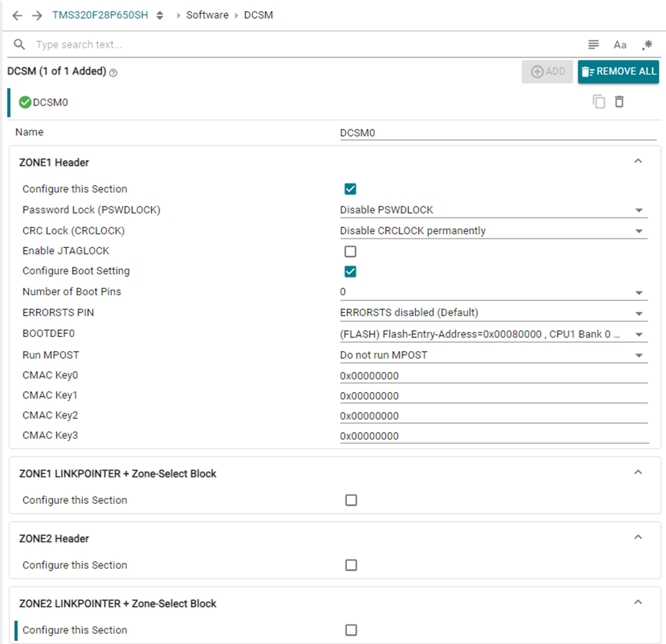This screenshot has width=666, height=644.
Task: Click the 'Configure Boot Setting' label
Action: tap(76, 271)
